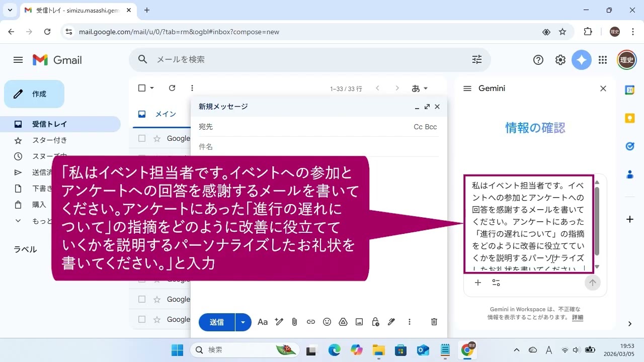Open Google Tasks side panel icon
Screen dimensions: 644x362
tap(629, 146)
